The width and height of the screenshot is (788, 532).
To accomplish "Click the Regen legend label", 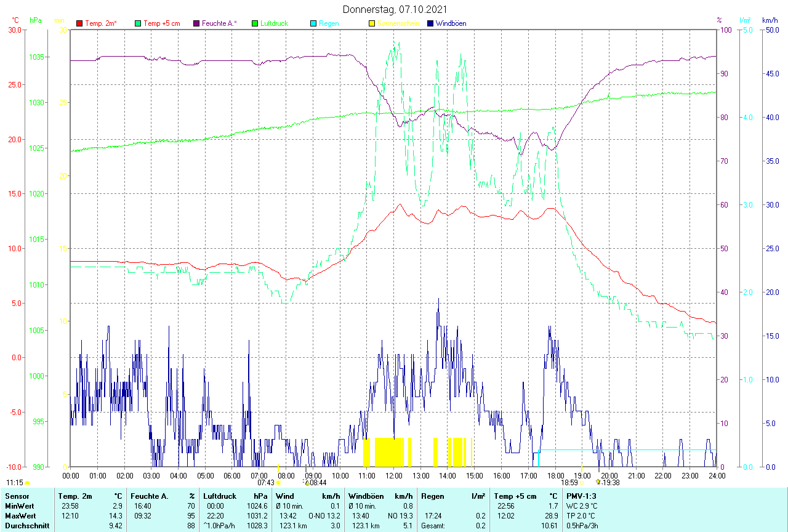I will pyautogui.click(x=329, y=23).
